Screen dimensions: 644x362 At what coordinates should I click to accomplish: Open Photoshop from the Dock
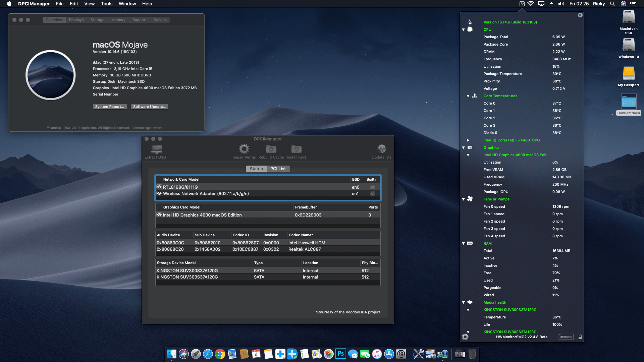[341, 354]
